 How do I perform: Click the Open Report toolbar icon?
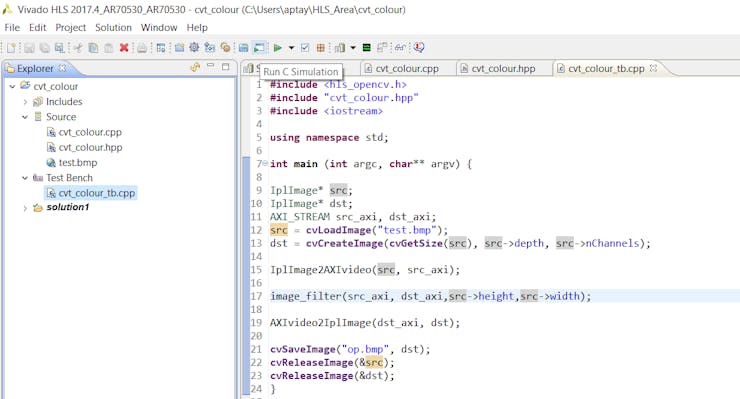click(340, 48)
